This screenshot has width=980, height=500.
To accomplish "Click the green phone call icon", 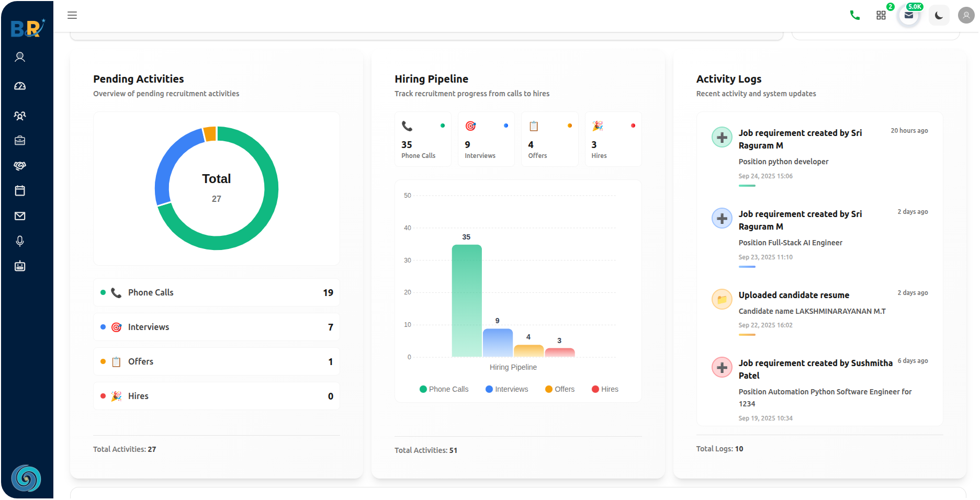I will pos(855,15).
